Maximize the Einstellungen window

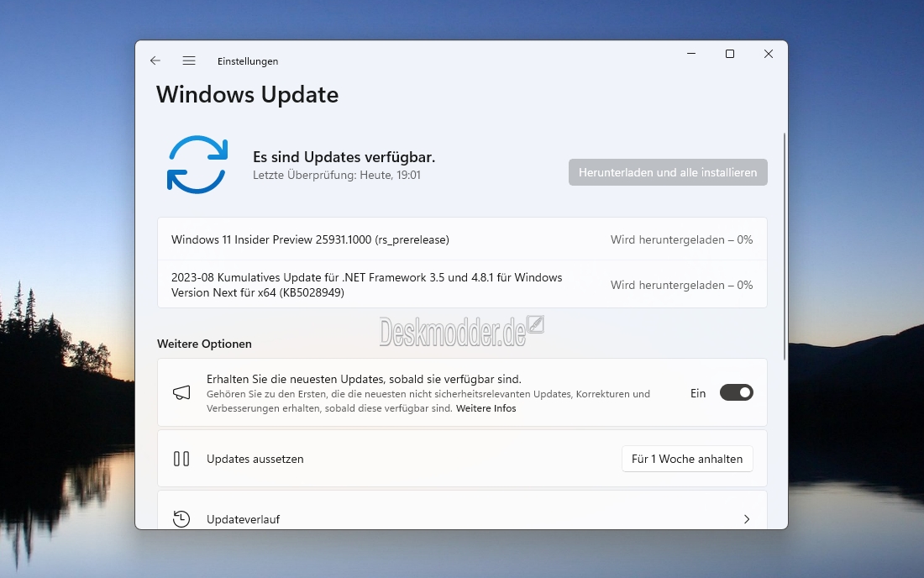point(729,54)
